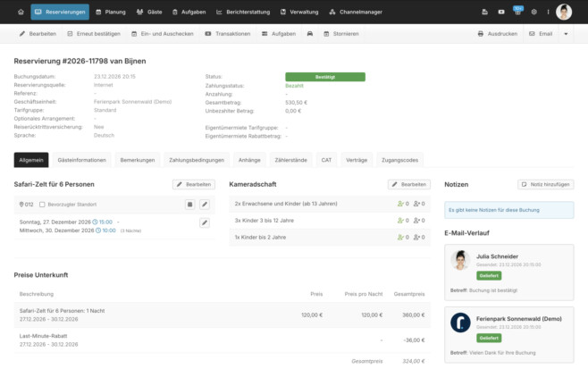588x369 pixels.
Task: Click the 'Last-Minute-Rabatt' price row
Action: coord(222,340)
